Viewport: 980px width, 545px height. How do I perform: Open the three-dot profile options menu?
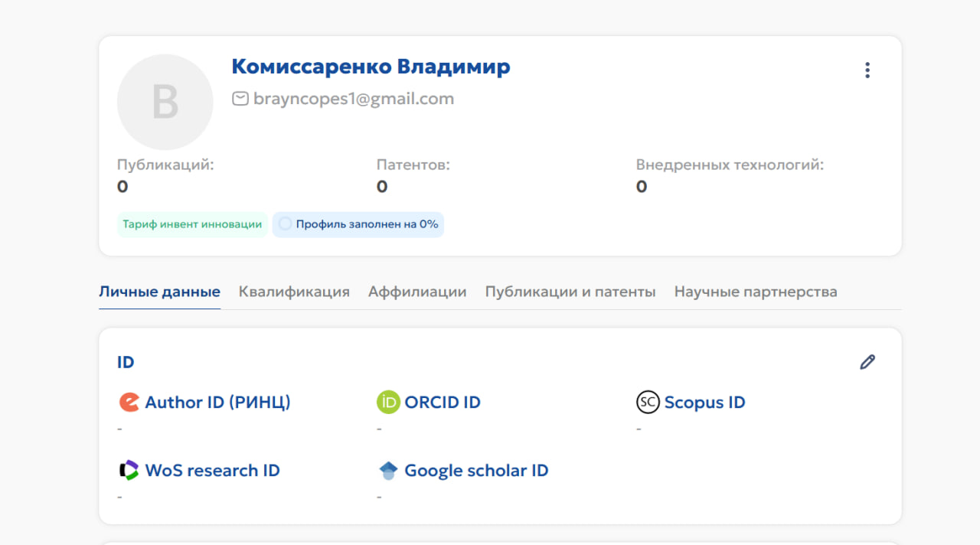coord(867,70)
